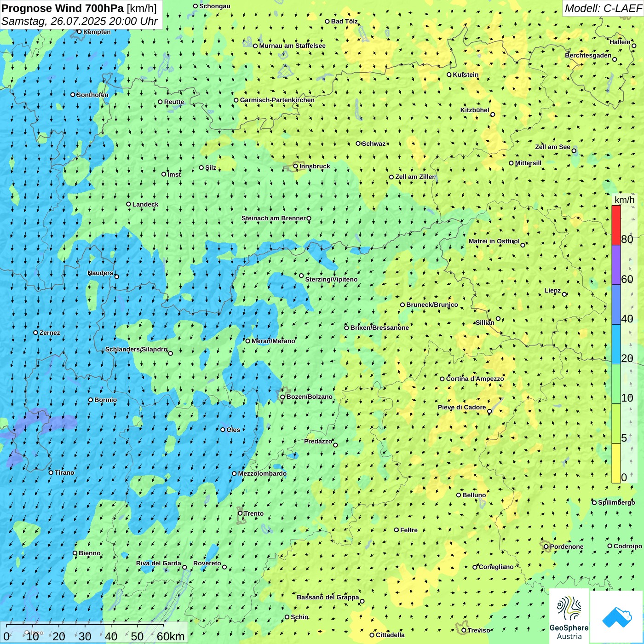Click the Kempten label
The image size is (644, 644).
click(x=97, y=32)
